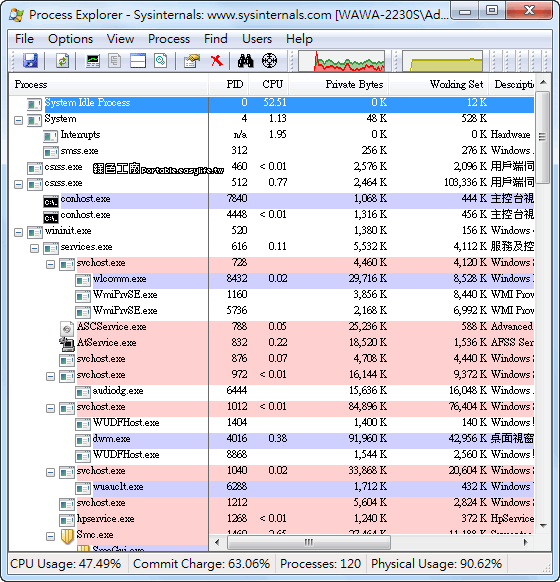Click the binoculars Find Handle icon
The width and height of the screenshot is (560, 582).
246,60
